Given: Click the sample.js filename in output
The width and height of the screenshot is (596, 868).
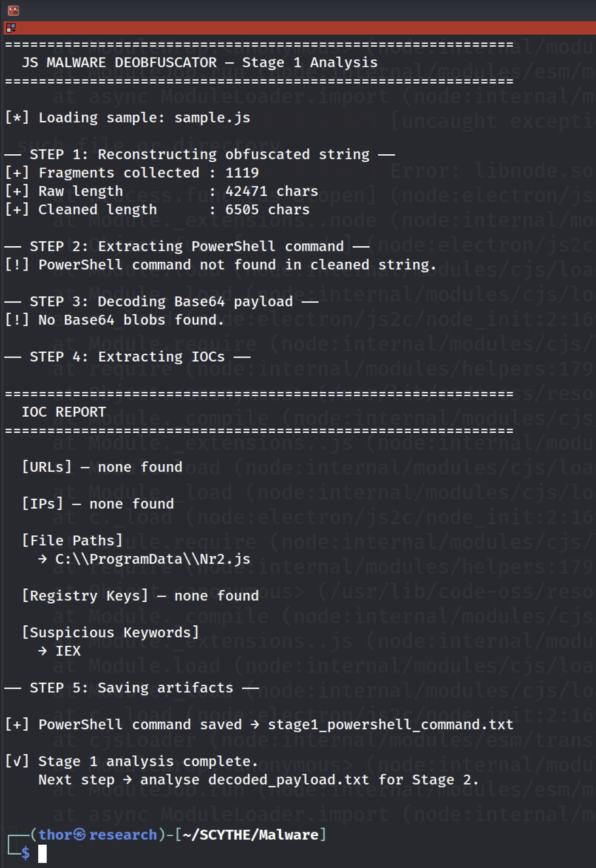Looking at the screenshot, I should 212,118.
